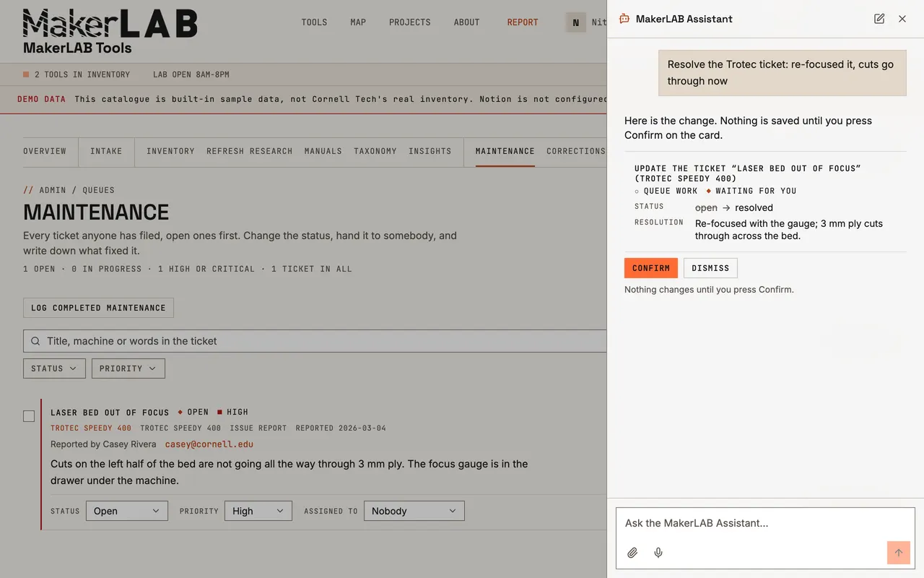Viewport: 924px width, 578px height.
Task: Select the Laser Bed Out of Focus ticket checkbox
Action: (29, 416)
